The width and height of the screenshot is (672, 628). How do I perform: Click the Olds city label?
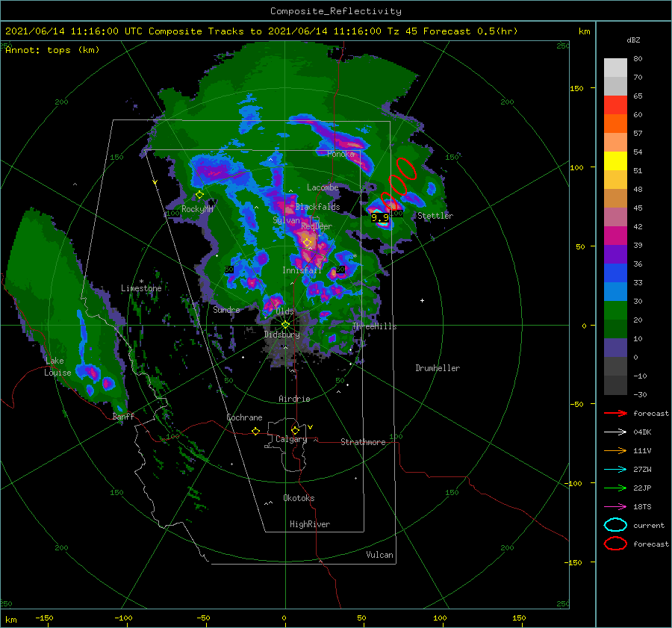point(284,311)
